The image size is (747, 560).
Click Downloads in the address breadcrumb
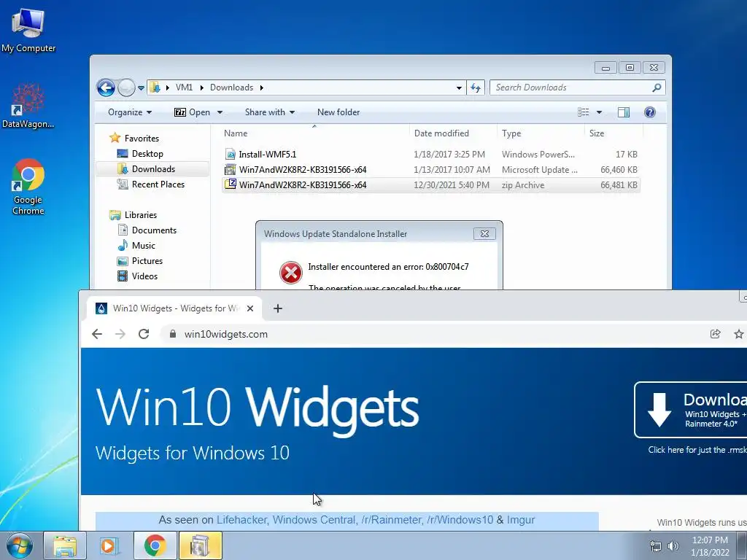[x=231, y=87]
